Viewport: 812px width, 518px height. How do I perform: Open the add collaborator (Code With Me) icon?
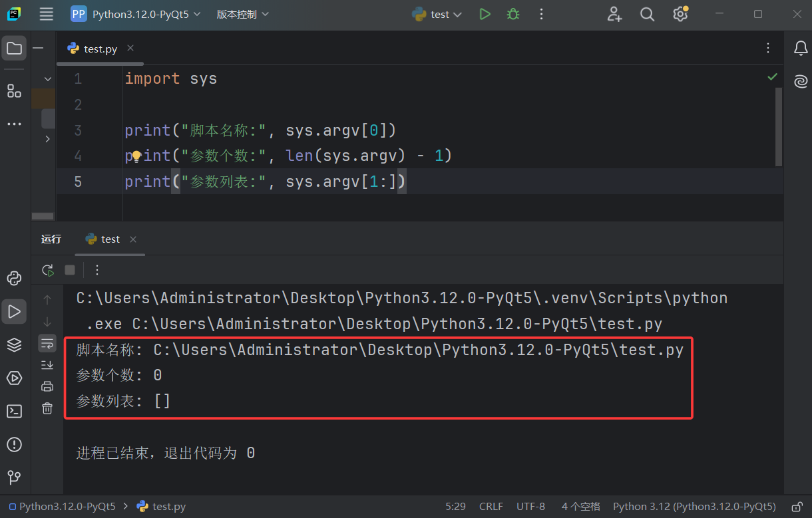[x=614, y=14]
